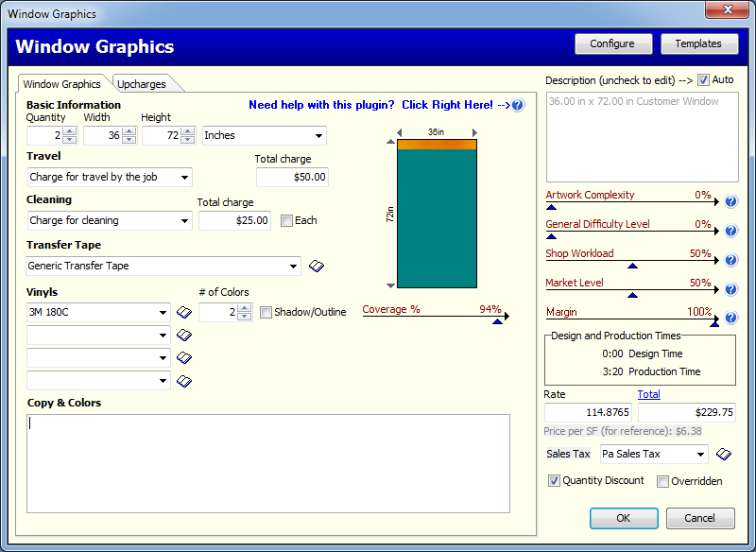Click the book icon next to Sales Tax
Viewport: 756px width, 552px height.
(x=723, y=455)
